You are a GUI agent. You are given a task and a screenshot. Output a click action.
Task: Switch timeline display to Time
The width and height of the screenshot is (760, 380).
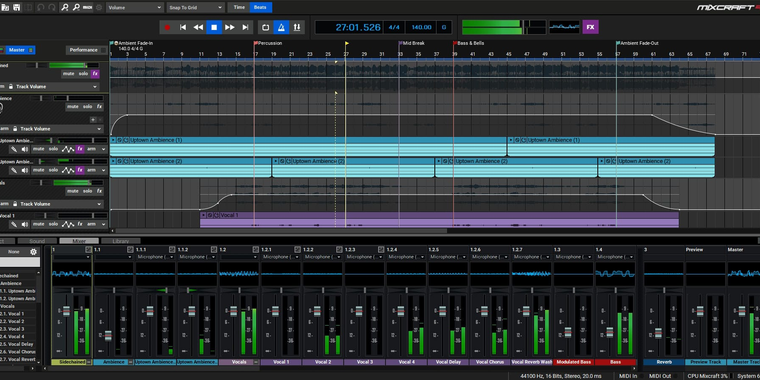point(239,7)
